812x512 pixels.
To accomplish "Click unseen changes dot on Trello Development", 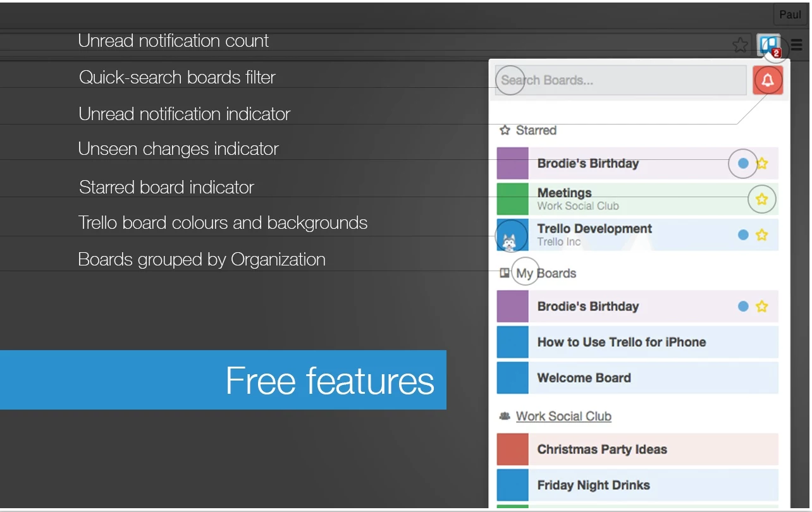I will (x=744, y=235).
